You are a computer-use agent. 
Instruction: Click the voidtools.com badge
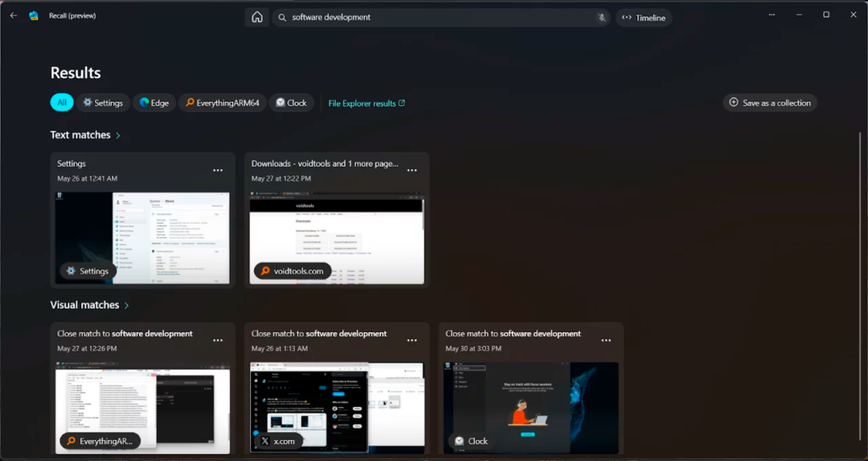coord(292,271)
